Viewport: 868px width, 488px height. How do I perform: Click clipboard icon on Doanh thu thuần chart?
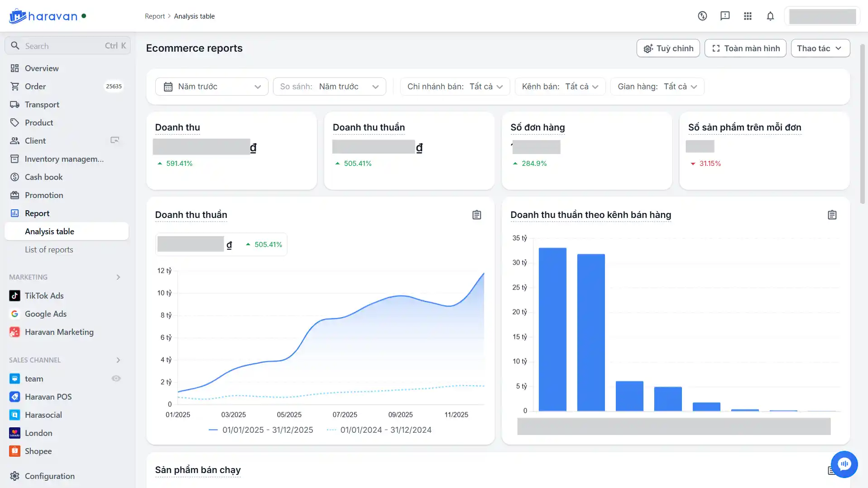pyautogui.click(x=477, y=215)
